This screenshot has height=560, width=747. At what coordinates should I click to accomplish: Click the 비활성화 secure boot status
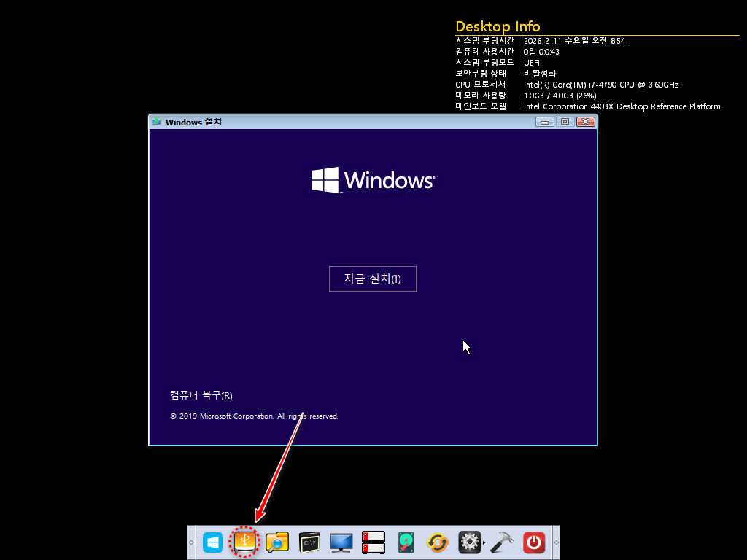click(x=540, y=74)
